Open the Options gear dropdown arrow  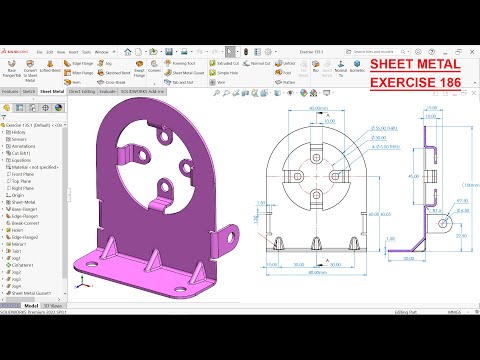[275, 52]
